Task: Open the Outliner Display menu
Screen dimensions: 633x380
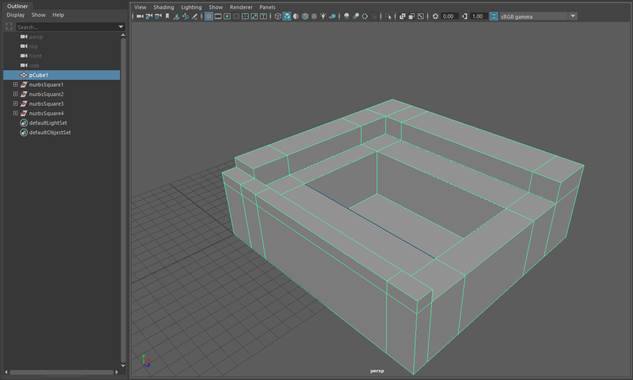Action: point(16,15)
